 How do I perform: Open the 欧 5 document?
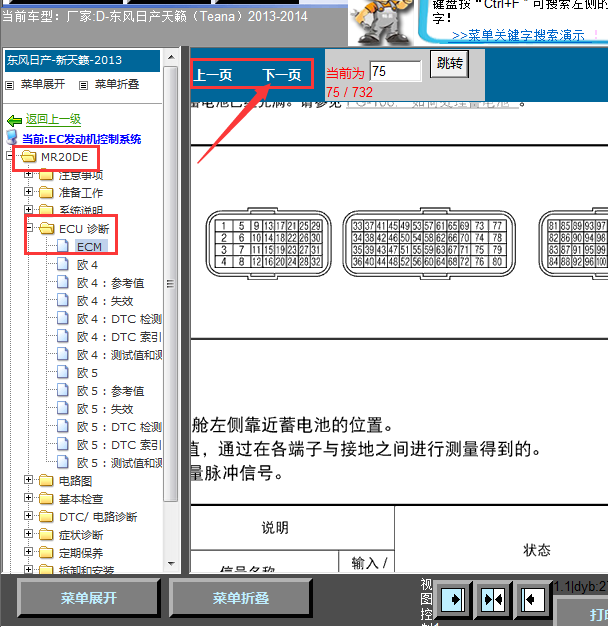87,373
